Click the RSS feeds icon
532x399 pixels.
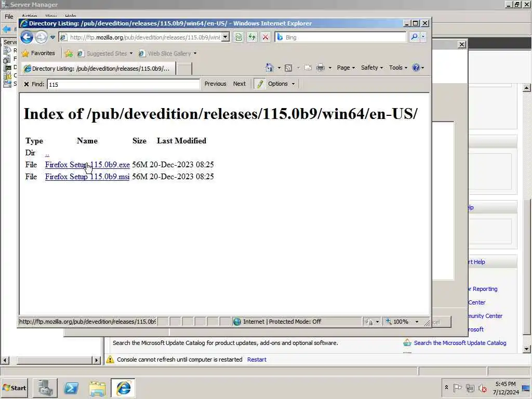[x=288, y=68]
